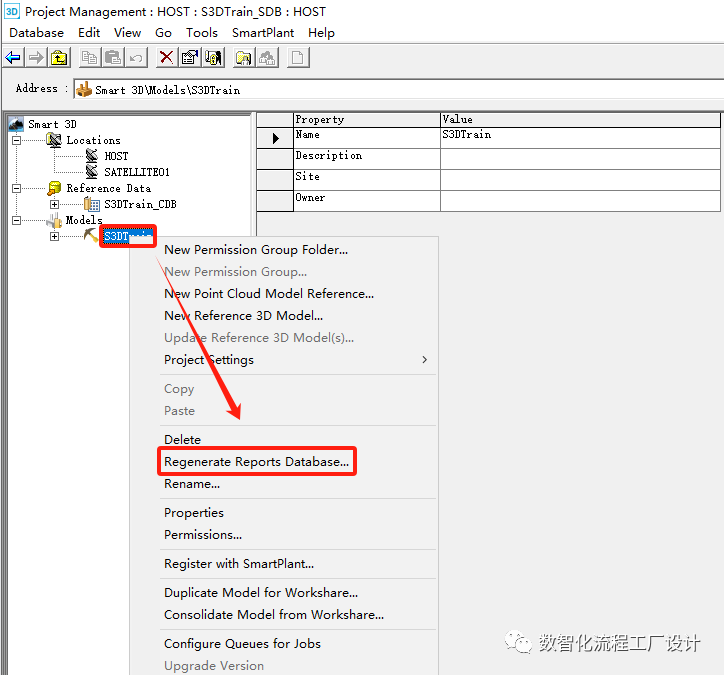Open the View menu
Viewport: 724px width, 675px height.
coord(127,33)
